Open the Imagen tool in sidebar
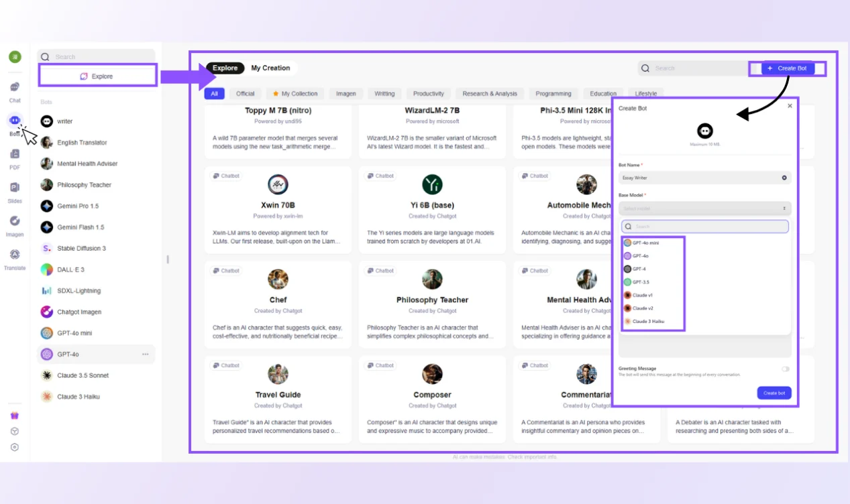 click(x=15, y=222)
